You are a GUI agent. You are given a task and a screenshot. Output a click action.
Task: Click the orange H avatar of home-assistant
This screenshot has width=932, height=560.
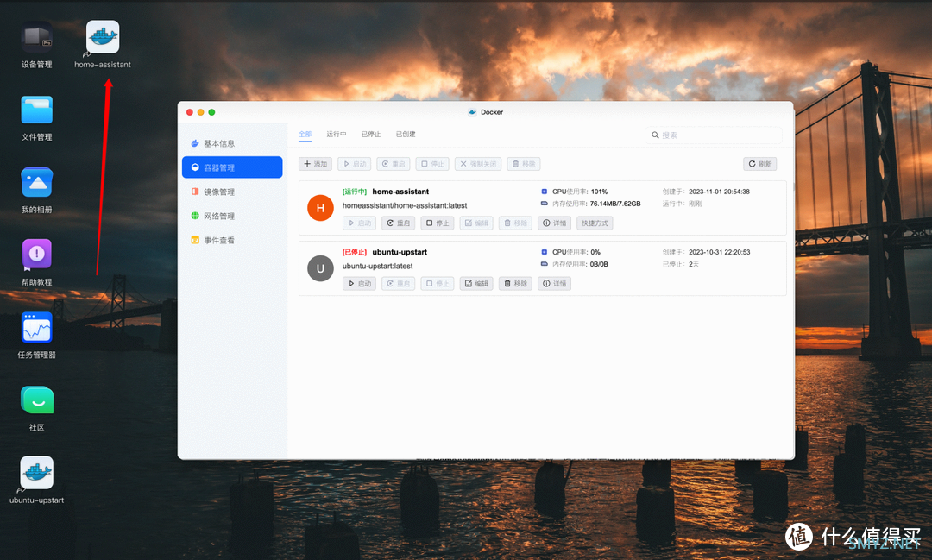click(320, 207)
